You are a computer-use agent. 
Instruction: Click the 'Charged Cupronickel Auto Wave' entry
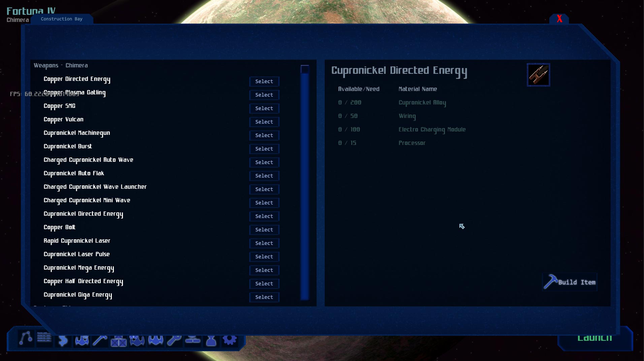(89, 160)
